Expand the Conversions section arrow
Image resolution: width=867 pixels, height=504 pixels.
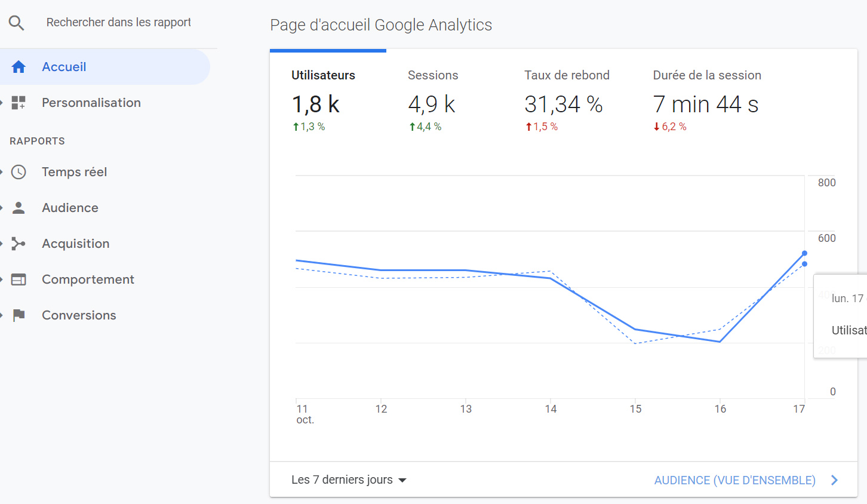[2, 315]
